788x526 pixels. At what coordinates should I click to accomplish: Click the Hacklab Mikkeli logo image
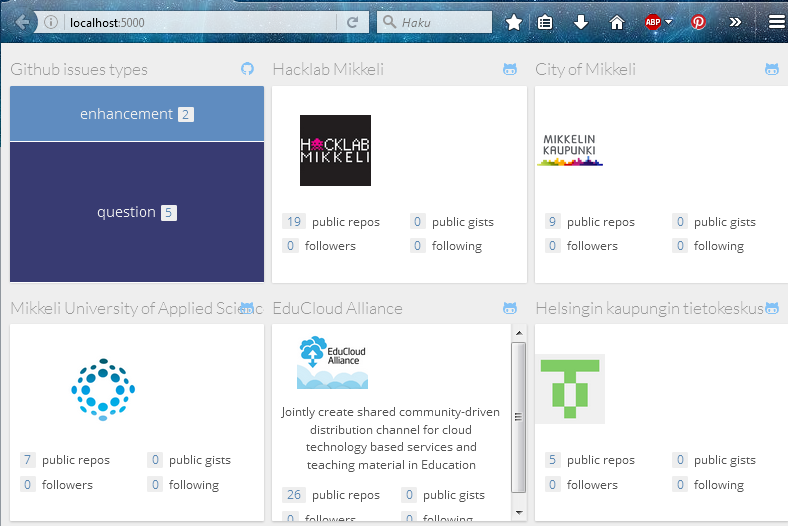click(335, 150)
